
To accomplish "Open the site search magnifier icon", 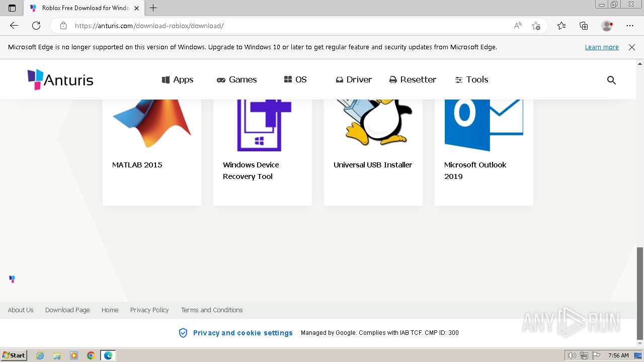I will pyautogui.click(x=611, y=80).
